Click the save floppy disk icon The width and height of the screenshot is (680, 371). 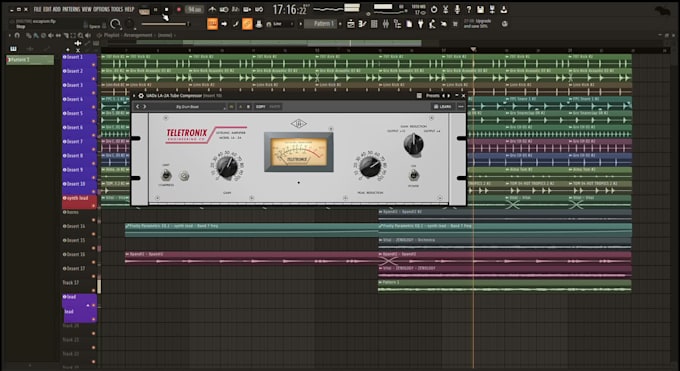point(481,10)
